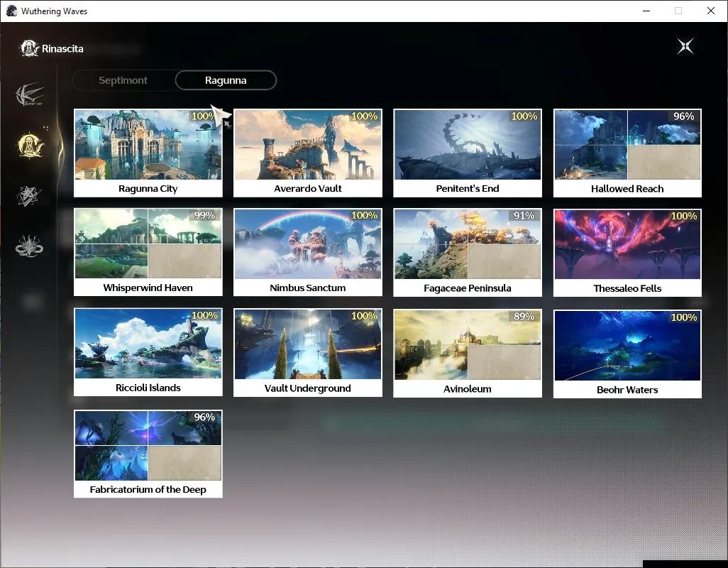The height and width of the screenshot is (568, 728).
Task: Select the Ragunna tab
Action: [x=226, y=80]
